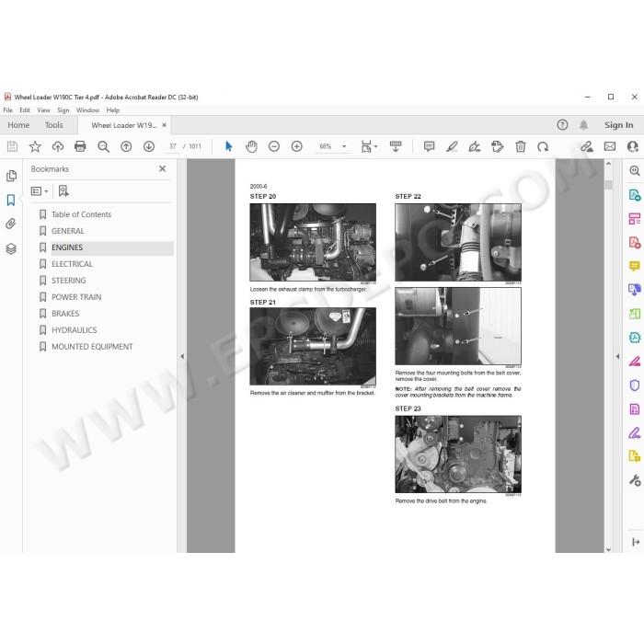
Task: Open the Window menu
Action: [88, 110]
